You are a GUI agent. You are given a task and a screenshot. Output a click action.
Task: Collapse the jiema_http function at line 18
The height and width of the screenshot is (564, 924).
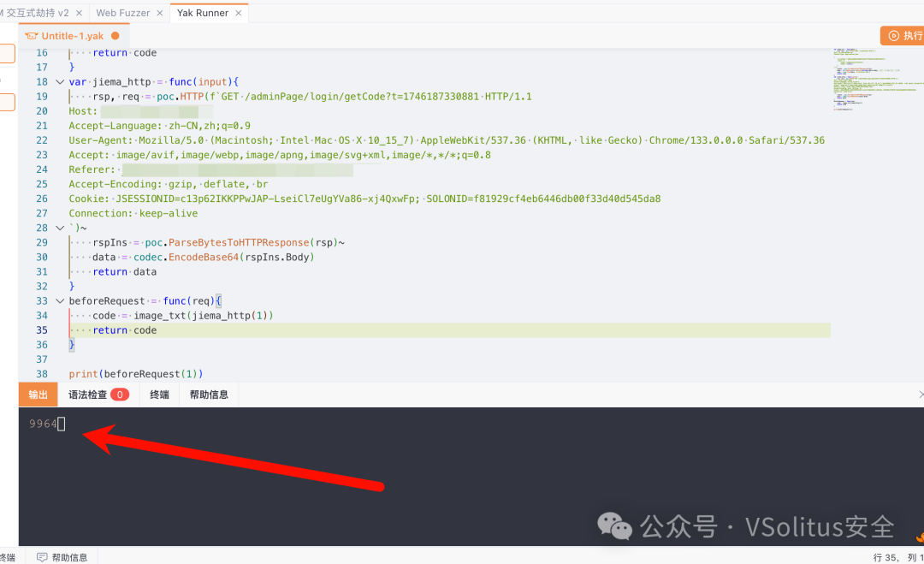click(60, 82)
